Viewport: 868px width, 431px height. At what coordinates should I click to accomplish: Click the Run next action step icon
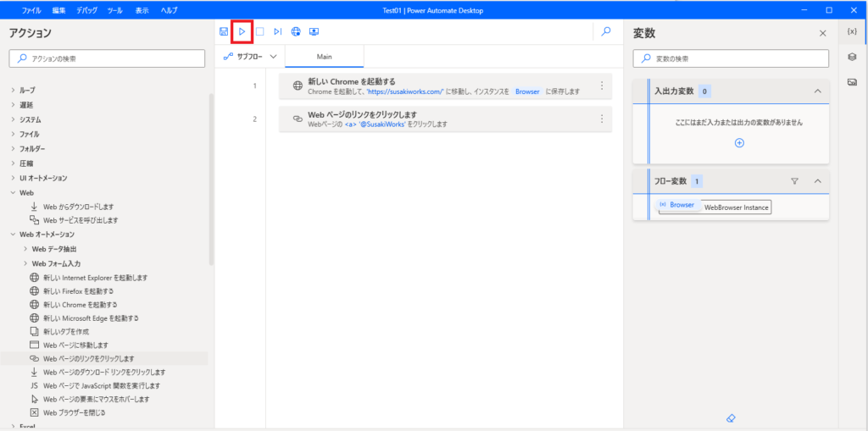point(278,32)
